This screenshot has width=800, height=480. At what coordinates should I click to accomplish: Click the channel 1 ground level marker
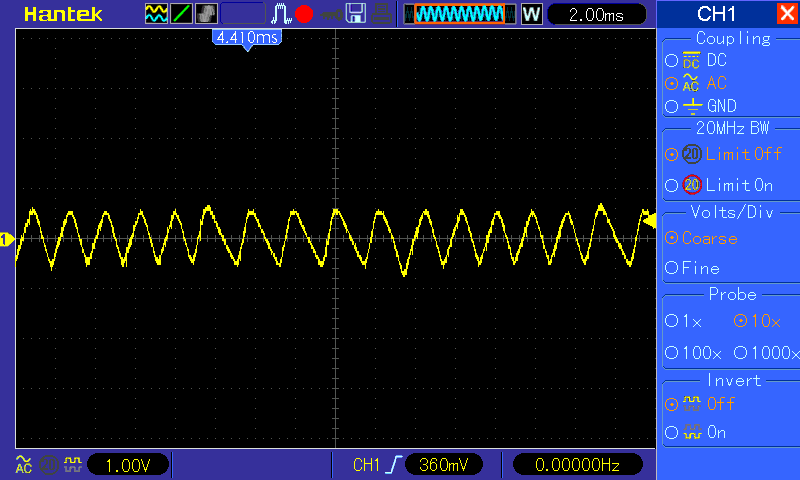pyautogui.click(x=7, y=239)
